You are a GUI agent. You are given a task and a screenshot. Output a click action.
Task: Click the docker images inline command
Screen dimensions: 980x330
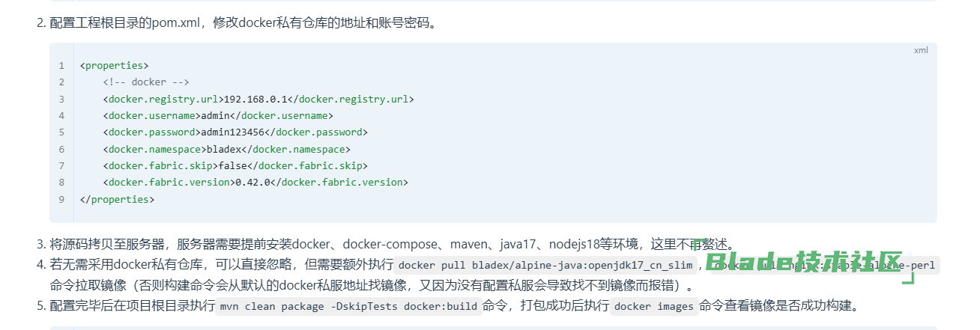[654, 306]
